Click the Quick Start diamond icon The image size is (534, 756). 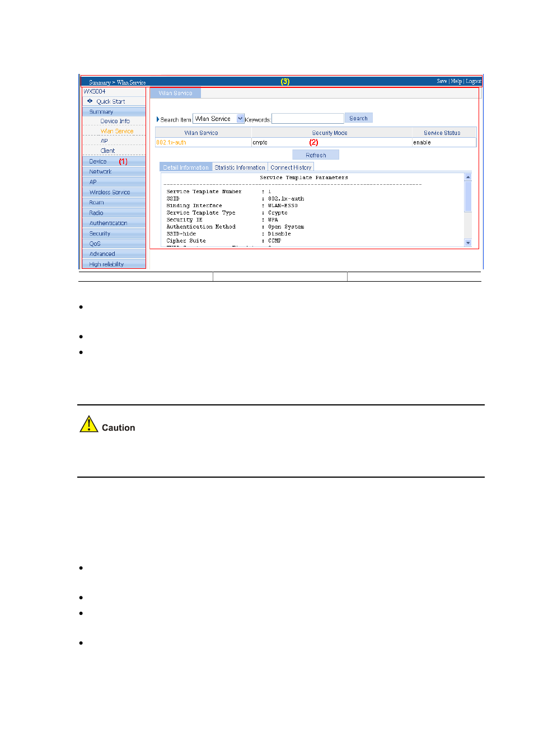click(90, 101)
